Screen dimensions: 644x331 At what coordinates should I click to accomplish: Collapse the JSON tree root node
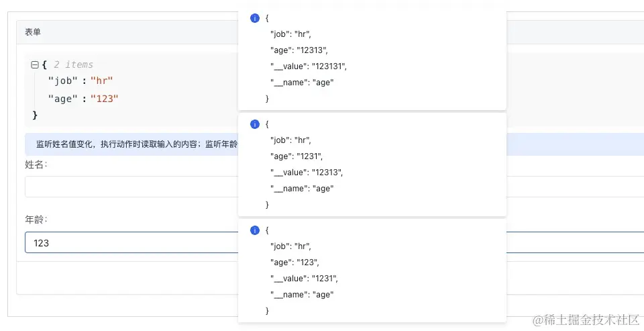[x=34, y=65]
